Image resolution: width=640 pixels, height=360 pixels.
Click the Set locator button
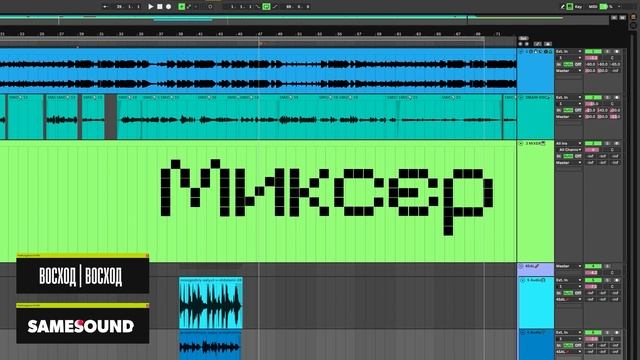(x=523, y=38)
